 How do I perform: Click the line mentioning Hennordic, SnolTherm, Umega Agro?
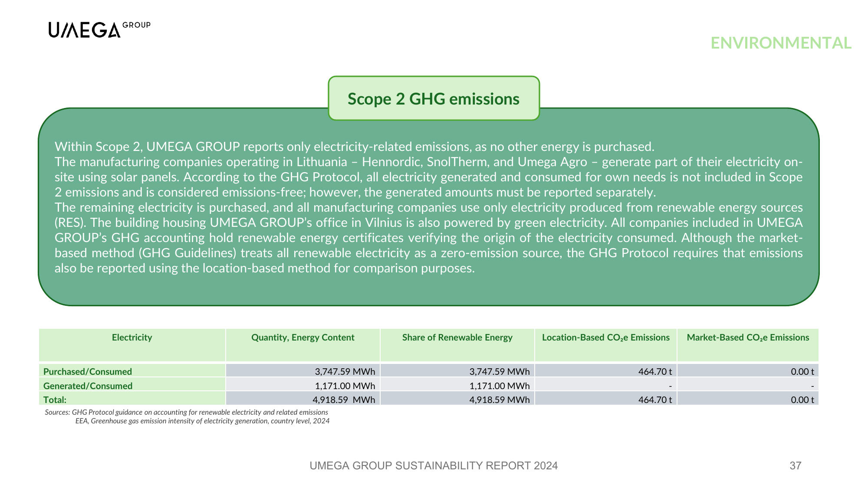pyautogui.click(x=428, y=162)
